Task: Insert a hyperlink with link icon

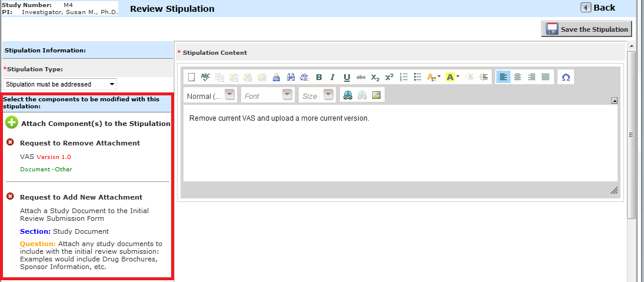Action: 348,95
